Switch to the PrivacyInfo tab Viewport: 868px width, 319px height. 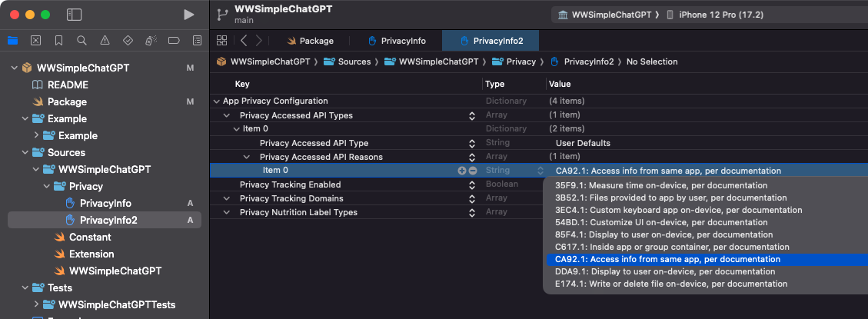(x=397, y=41)
